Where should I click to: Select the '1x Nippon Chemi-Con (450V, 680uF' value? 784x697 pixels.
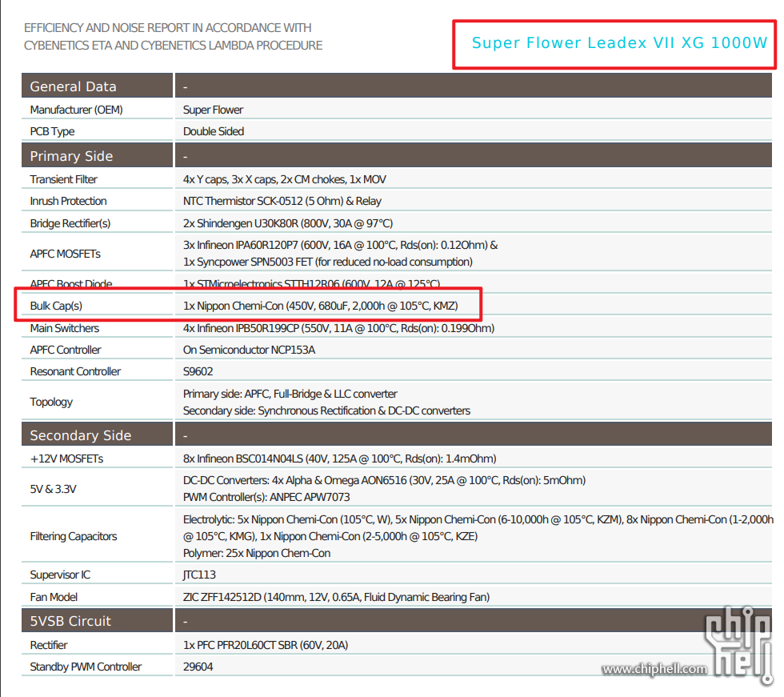[321, 306]
